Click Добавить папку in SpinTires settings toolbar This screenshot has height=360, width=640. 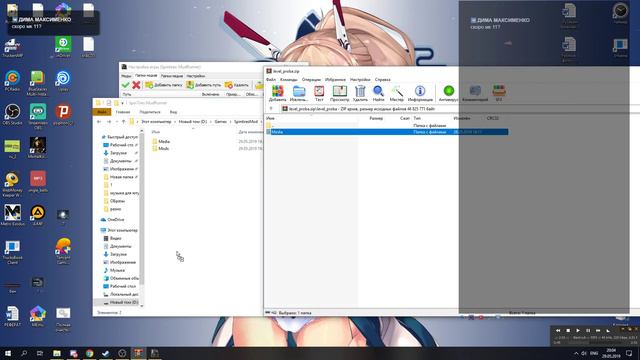[x=164, y=85]
